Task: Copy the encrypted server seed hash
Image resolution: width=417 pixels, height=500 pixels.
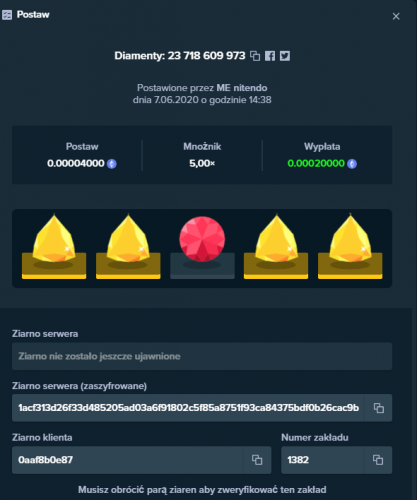Action: point(378,408)
